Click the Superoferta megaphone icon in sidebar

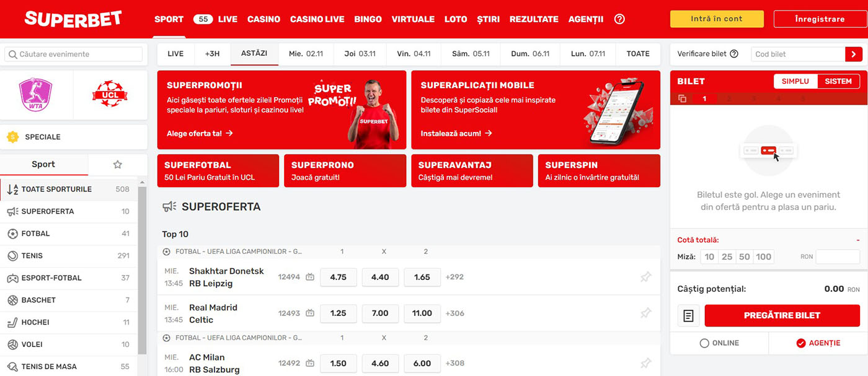click(12, 212)
